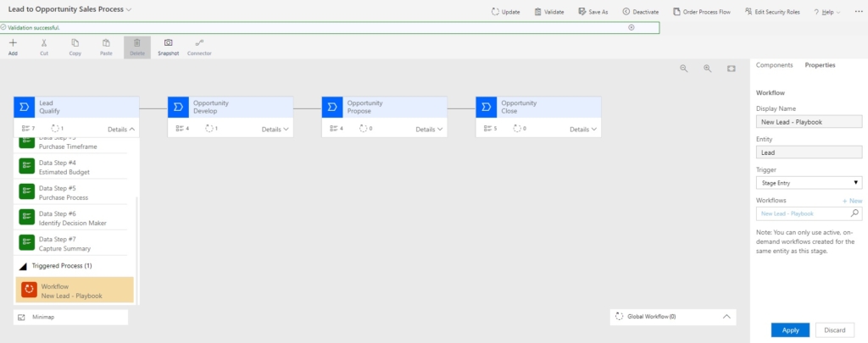Image resolution: width=868 pixels, height=343 pixels.
Task: Expand Details of Opportunity Develop stage
Action: click(275, 129)
